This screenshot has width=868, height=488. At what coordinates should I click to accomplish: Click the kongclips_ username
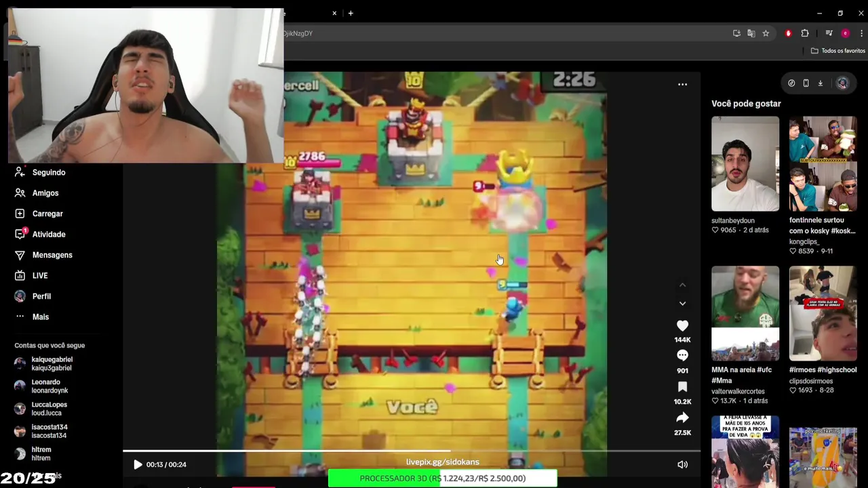click(804, 241)
